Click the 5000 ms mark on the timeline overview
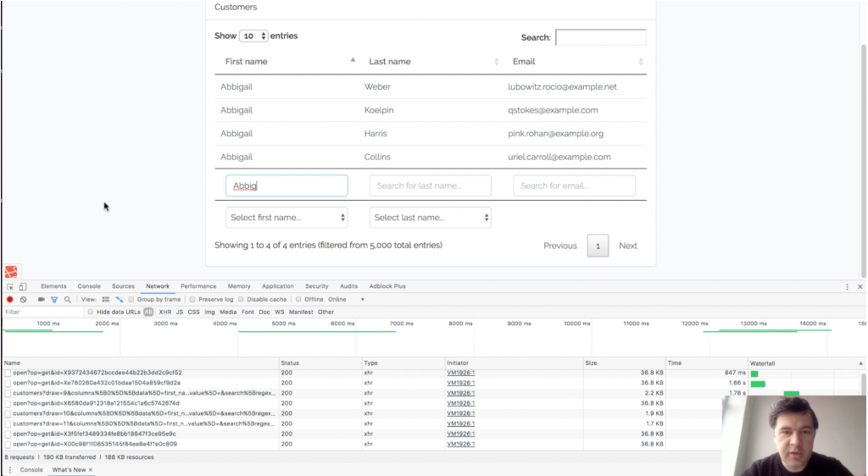Image resolution: width=868 pixels, height=476 pixels. (x=283, y=324)
